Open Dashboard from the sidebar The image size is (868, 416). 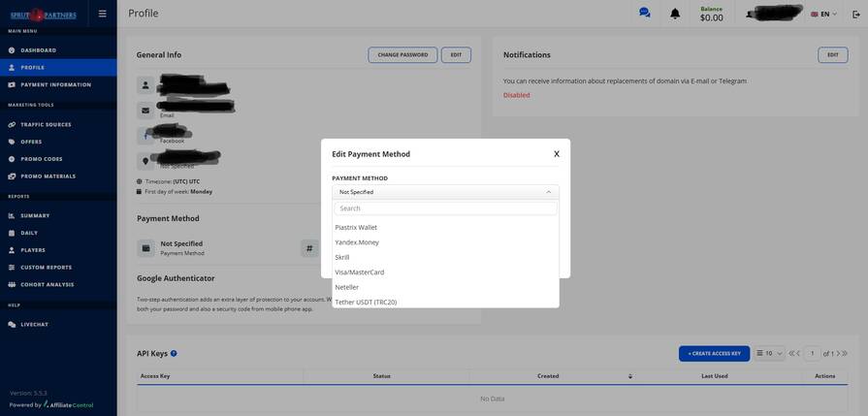[x=38, y=50]
